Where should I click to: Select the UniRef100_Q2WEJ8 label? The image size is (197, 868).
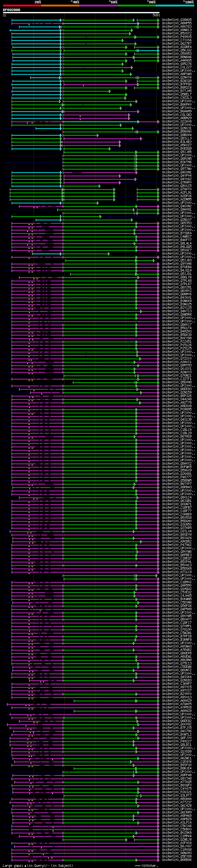177,839
